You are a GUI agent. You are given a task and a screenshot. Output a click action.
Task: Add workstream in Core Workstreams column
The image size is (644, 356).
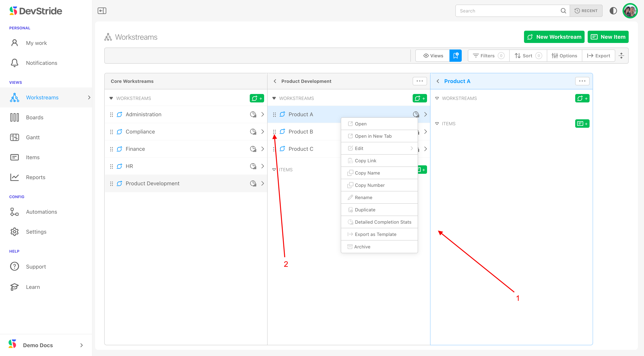point(256,98)
